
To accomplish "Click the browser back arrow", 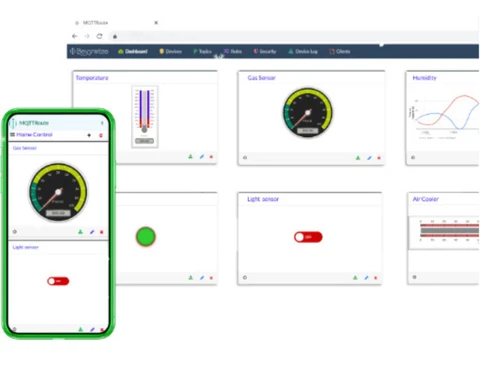I will [75, 36].
